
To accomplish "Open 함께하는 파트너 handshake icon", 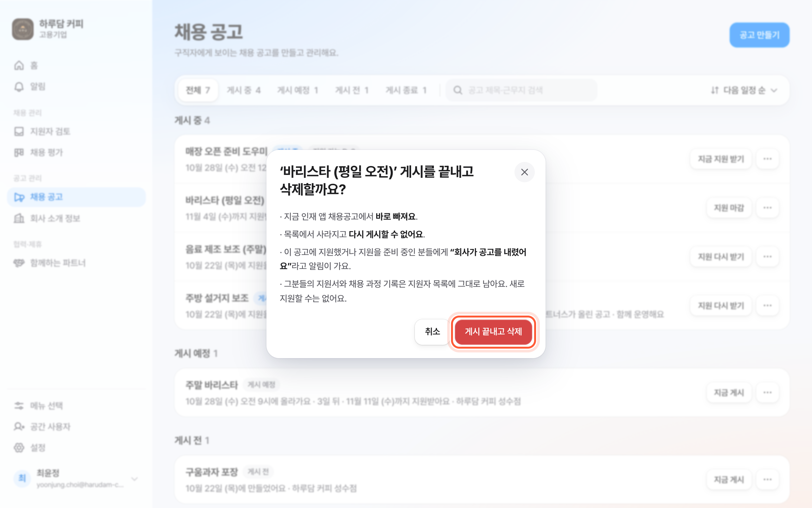I will coord(19,263).
